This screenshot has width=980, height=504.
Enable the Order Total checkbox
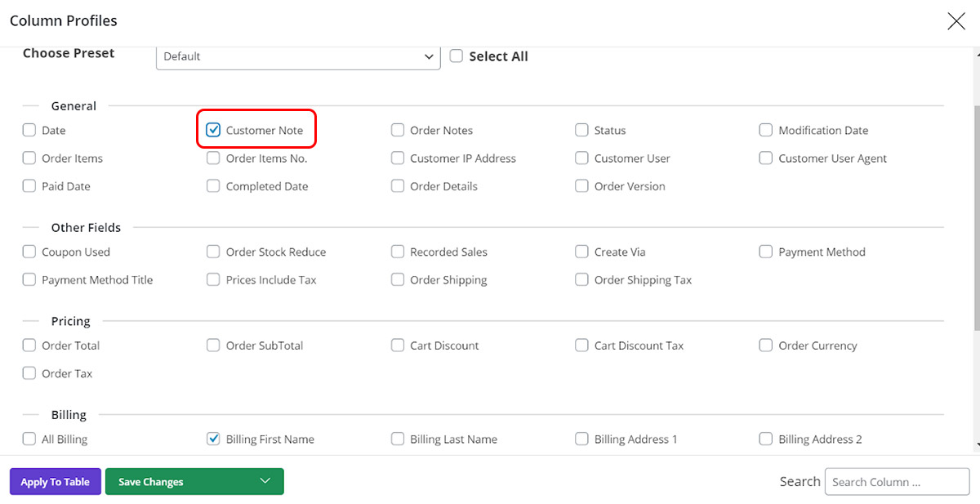tap(29, 345)
